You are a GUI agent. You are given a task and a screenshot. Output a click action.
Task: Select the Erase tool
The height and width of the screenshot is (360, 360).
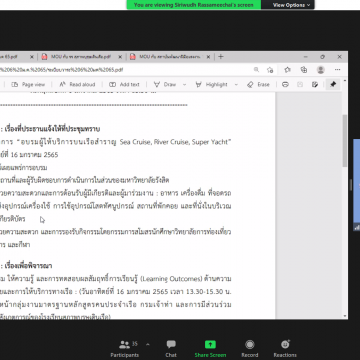tap(258, 85)
